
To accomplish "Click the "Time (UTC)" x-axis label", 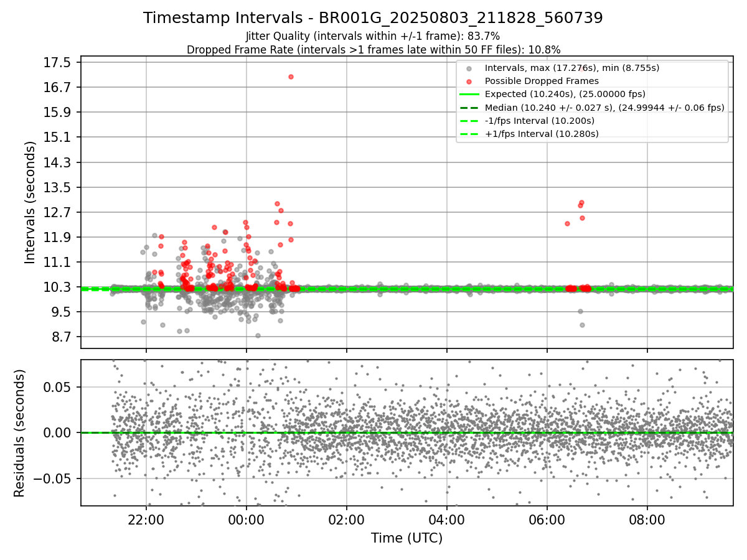I will point(406,538).
